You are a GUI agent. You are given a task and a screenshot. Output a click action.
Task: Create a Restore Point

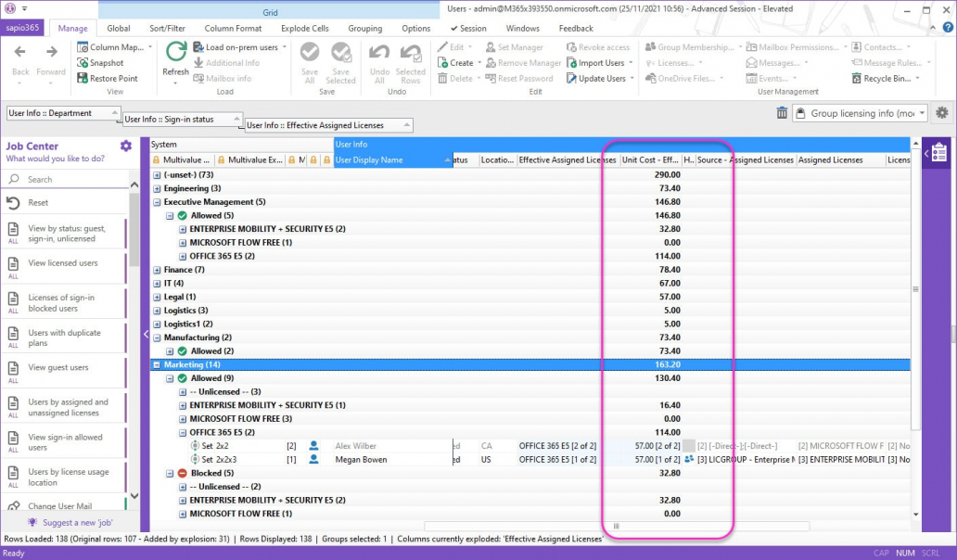point(108,78)
